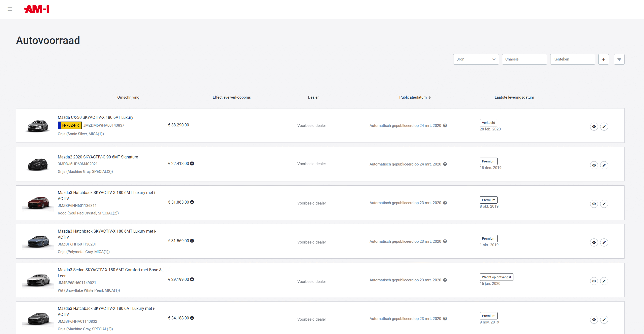Sort by Publicatiedatum column arrow

430,98
